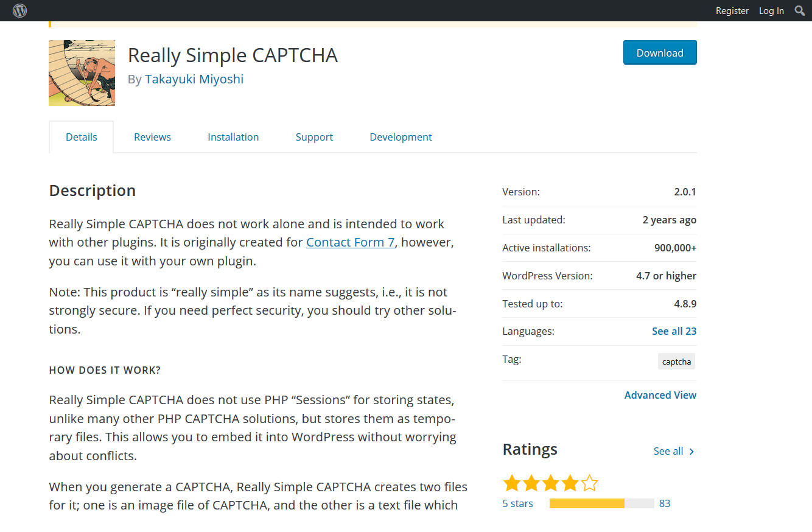Click the Really Simple CAPTCHA plugin thumbnail
Screen dimensions: 812x532
[82, 73]
